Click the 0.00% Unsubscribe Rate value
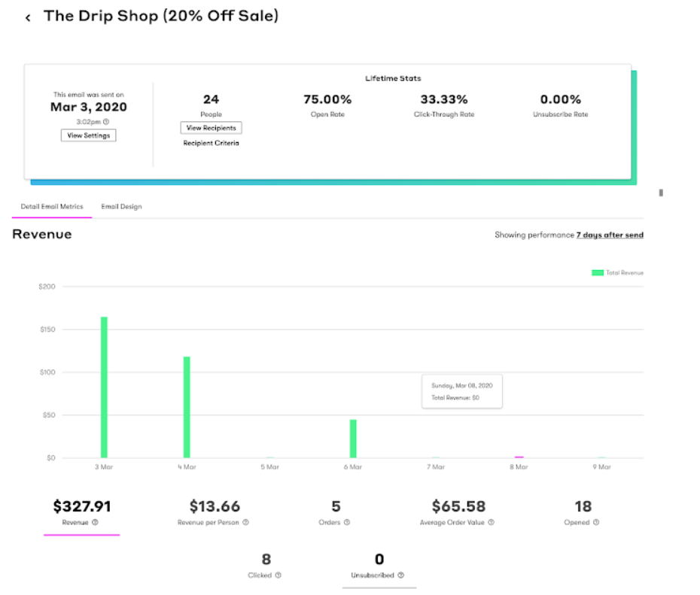Screen dimensions: 700x595 (x=561, y=99)
